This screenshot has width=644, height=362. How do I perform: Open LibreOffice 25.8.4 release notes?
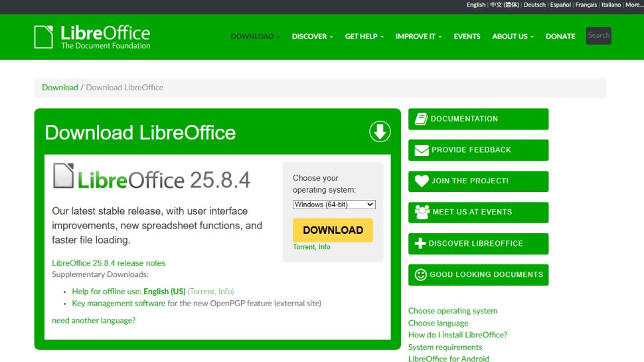108,263
